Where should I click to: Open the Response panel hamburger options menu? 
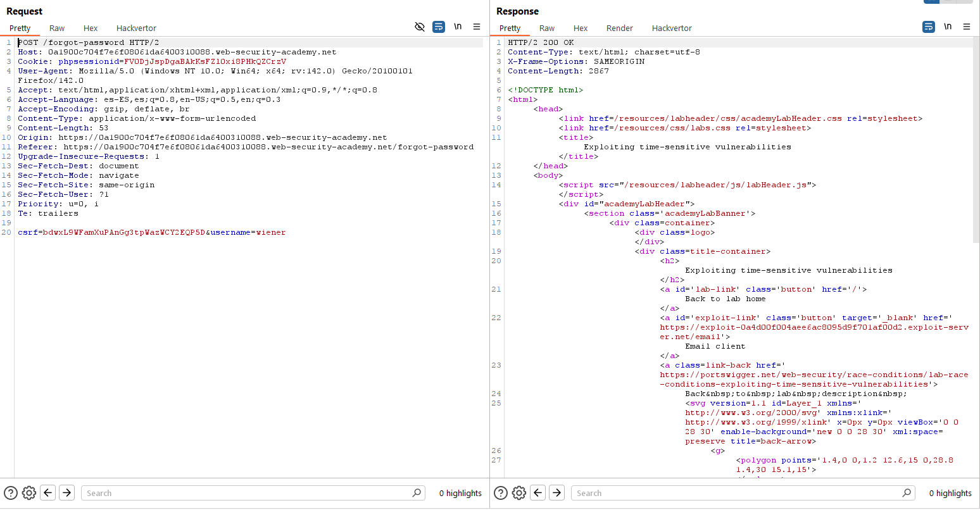[967, 27]
